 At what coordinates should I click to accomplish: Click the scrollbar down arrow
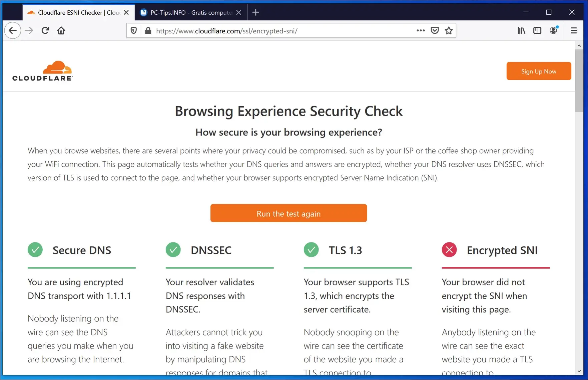(x=579, y=371)
